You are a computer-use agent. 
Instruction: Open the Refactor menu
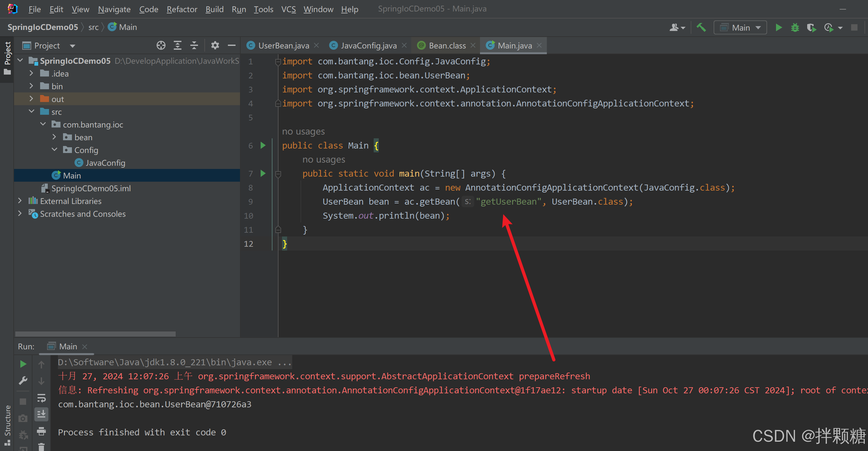182,9
